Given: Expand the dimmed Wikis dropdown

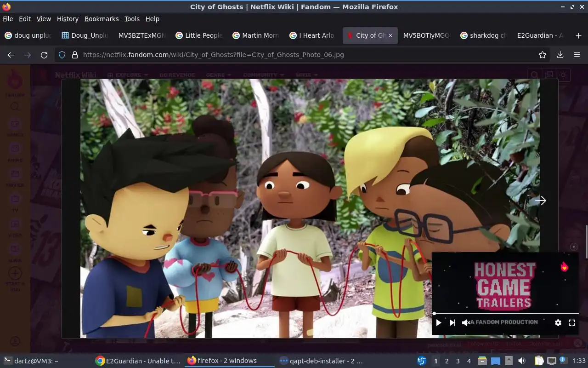Looking at the screenshot, I should [x=307, y=75].
